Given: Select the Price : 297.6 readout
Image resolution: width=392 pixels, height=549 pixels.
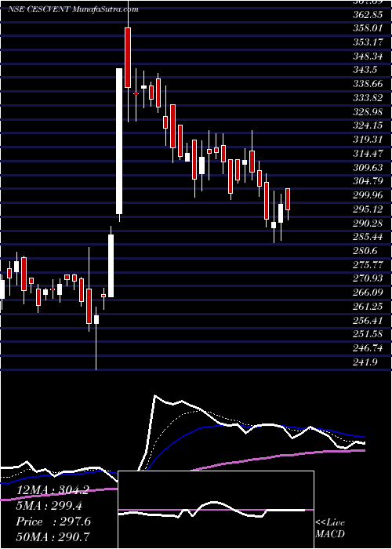Looking at the screenshot, I should 53,522.
